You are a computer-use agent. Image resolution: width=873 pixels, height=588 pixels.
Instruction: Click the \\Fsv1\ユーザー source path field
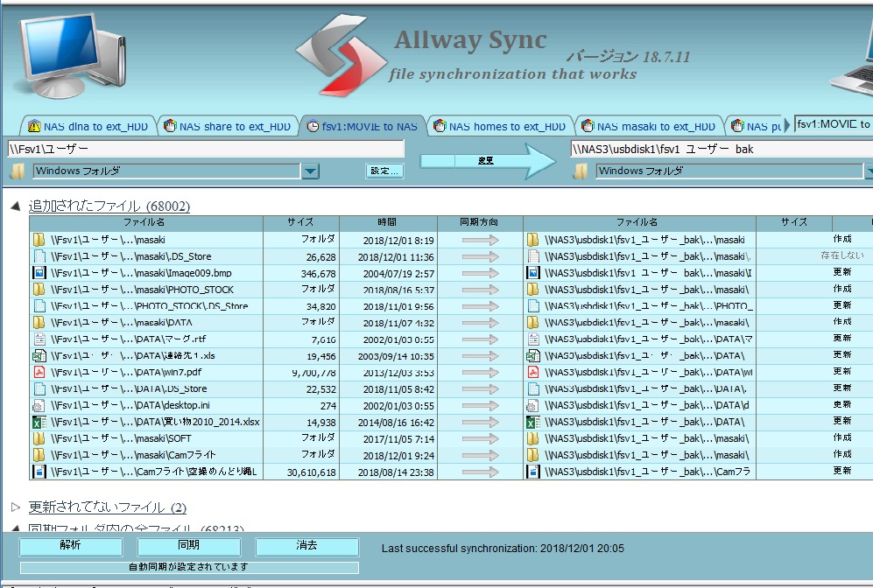point(206,149)
